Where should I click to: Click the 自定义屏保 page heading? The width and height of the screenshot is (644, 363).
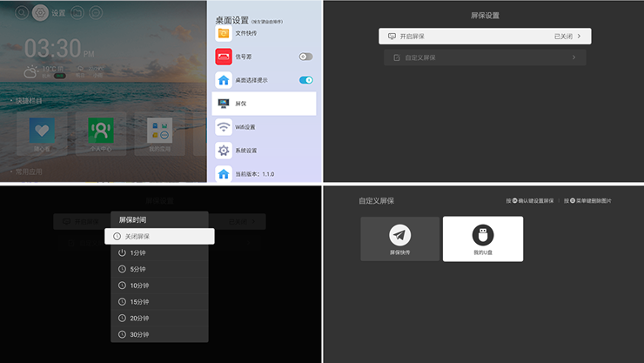click(x=377, y=201)
